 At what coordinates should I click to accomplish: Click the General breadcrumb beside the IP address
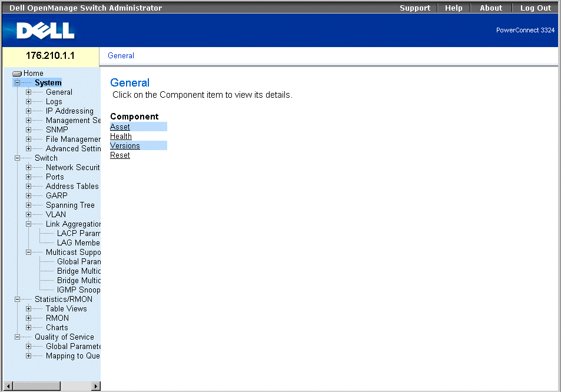(x=121, y=55)
